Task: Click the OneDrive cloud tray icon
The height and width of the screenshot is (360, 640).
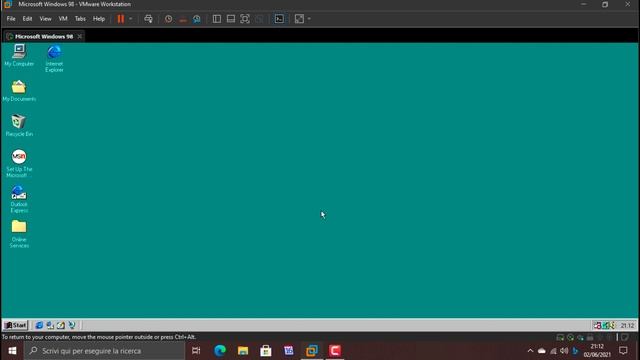Action: [x=542, y=351]
